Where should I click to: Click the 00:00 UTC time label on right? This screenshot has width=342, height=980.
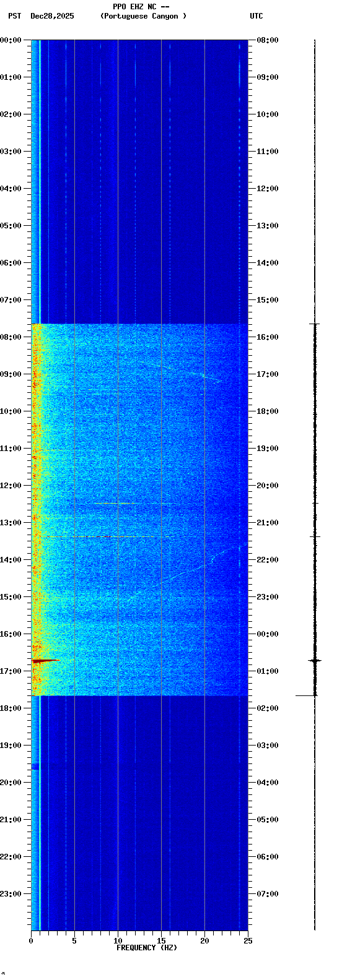click(268, 634)
